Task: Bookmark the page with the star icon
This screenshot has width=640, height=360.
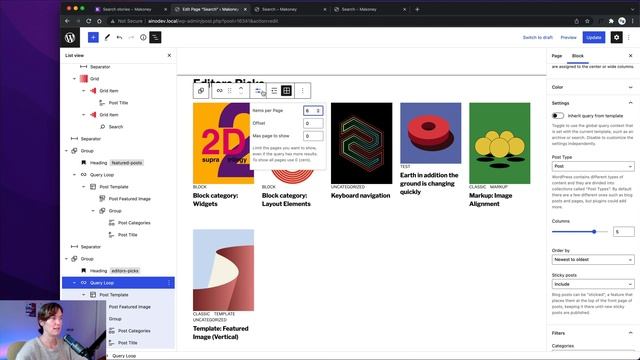Action: [587, 21]
